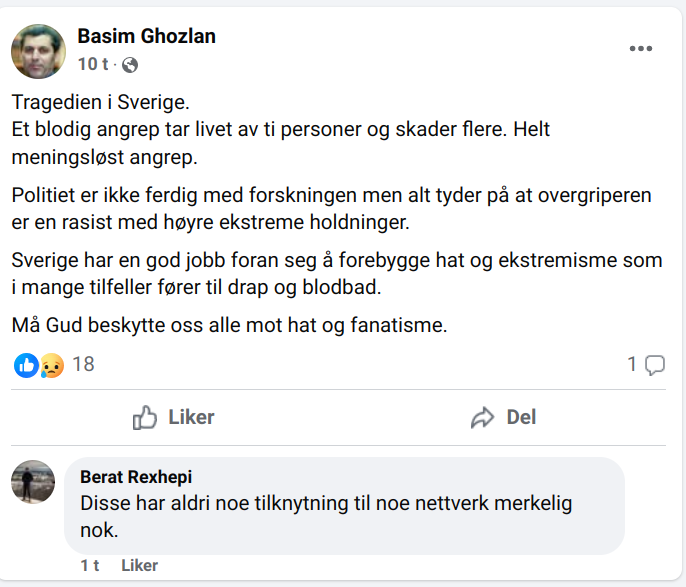Click the post heading Tragedien i Sverige

pyautogui.click(x=100, y=102)
